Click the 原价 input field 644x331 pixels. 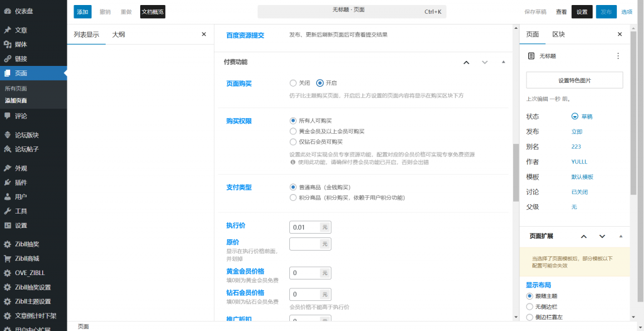(x=305, y=244)
